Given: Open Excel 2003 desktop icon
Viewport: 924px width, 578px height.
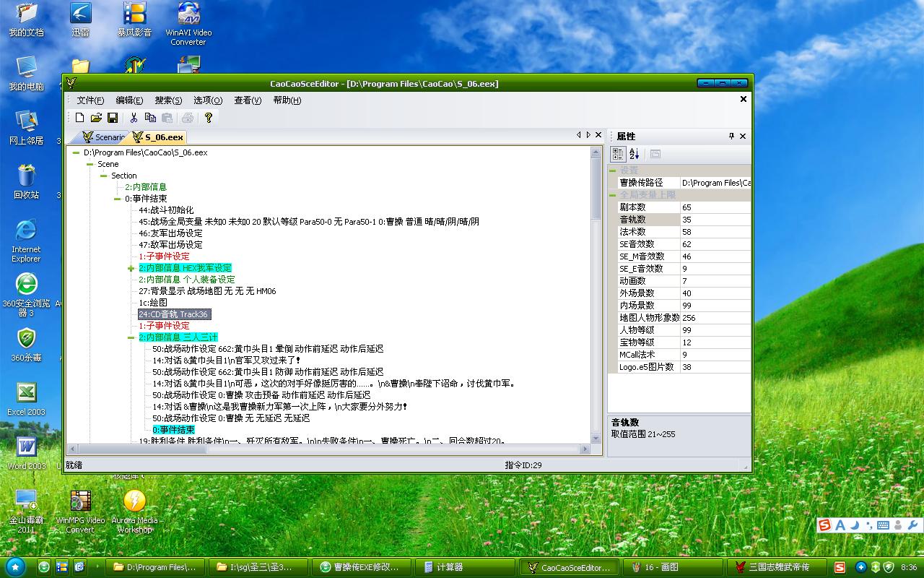Looking at the screenshot, I should 27,399.
